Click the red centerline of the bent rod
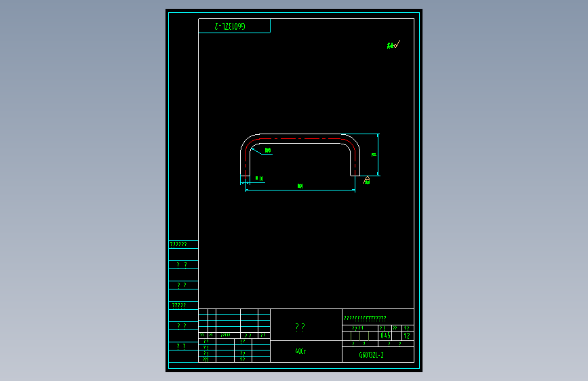The height and width of the screenshot is (381, 588). 300,139
